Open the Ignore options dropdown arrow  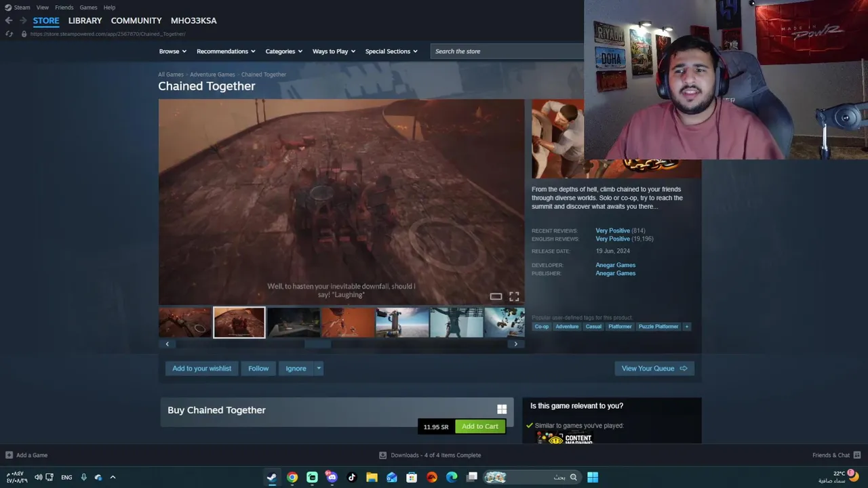pyautogui.click(x=318, y=369)
